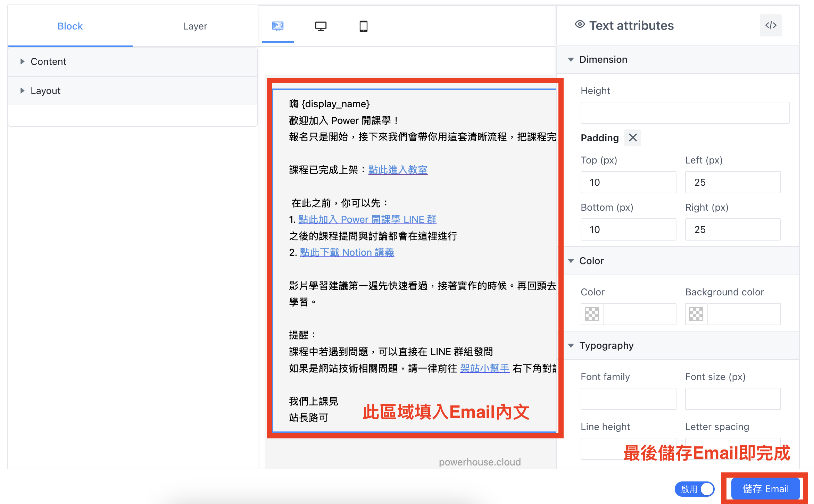Select the Block tab

tap(70, 26)
